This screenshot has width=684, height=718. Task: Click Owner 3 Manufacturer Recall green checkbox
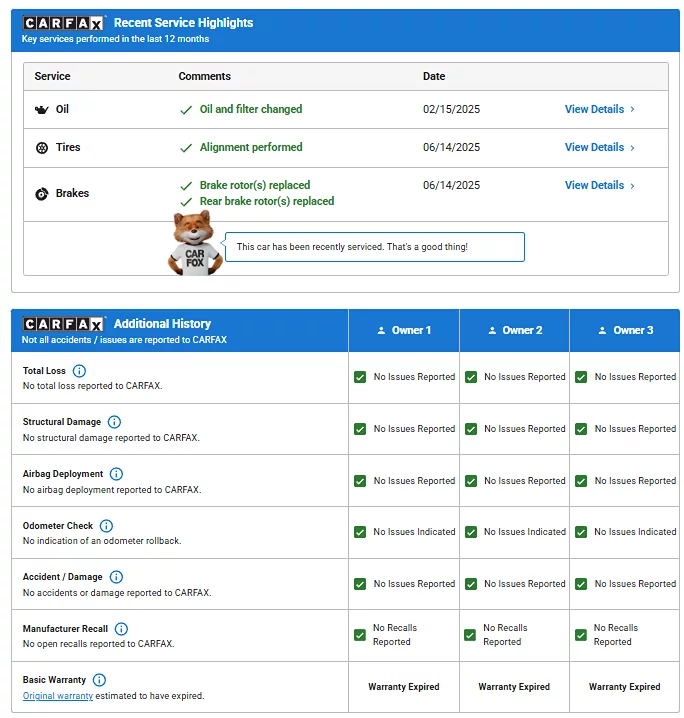(x=581, y=635)
